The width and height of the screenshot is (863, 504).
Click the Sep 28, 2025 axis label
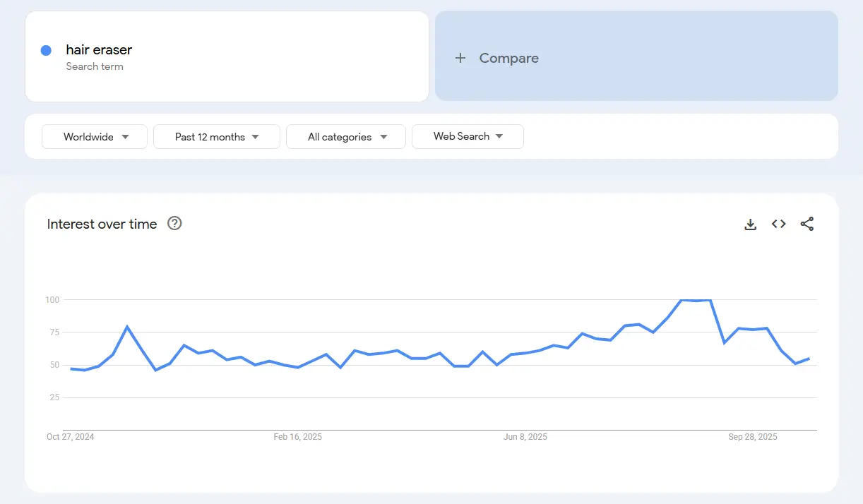point(752,437)
